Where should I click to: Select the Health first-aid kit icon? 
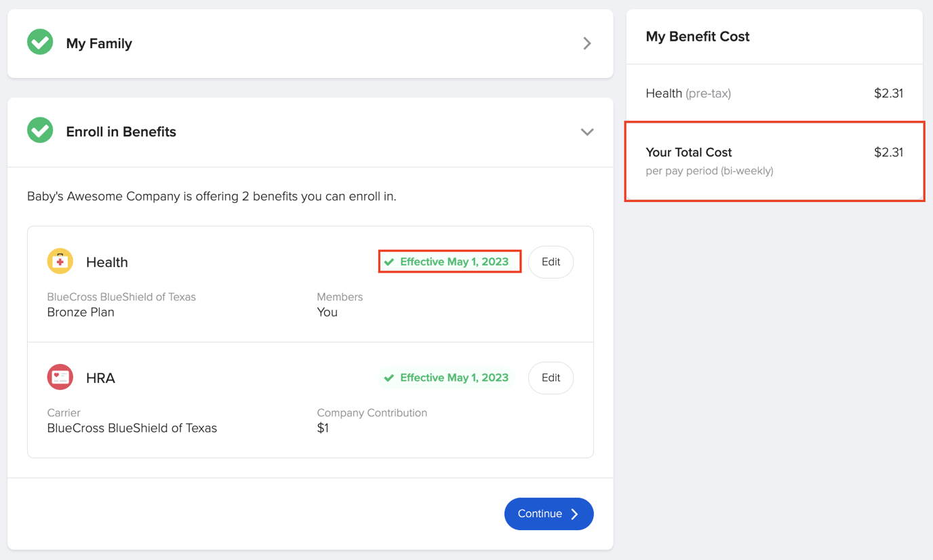pos(60,261)
